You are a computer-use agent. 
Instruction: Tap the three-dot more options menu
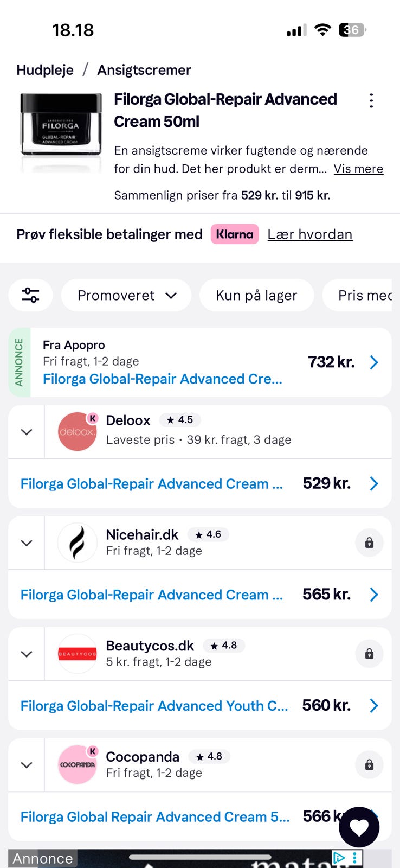tap(371, 100)
